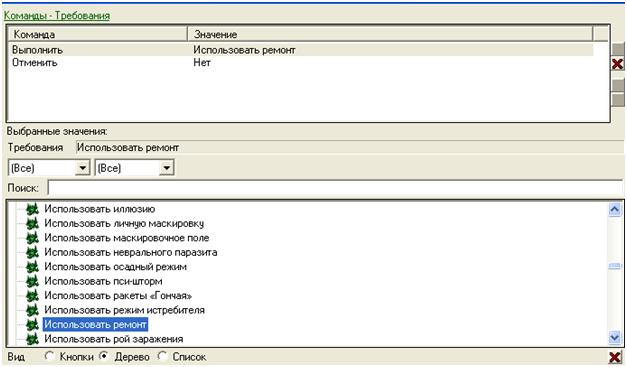Click the Значение column header

coord(390,34)
